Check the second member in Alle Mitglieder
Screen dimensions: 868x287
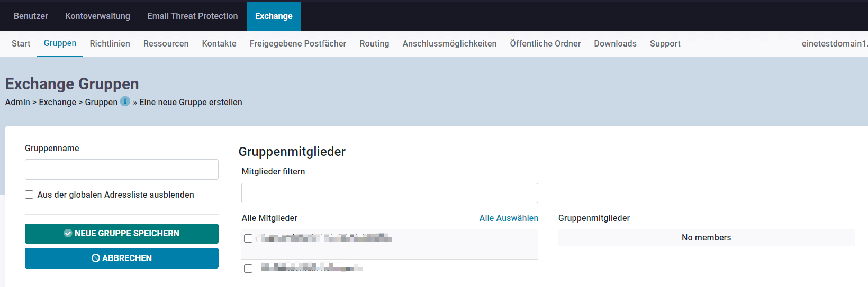coord(248,269)
